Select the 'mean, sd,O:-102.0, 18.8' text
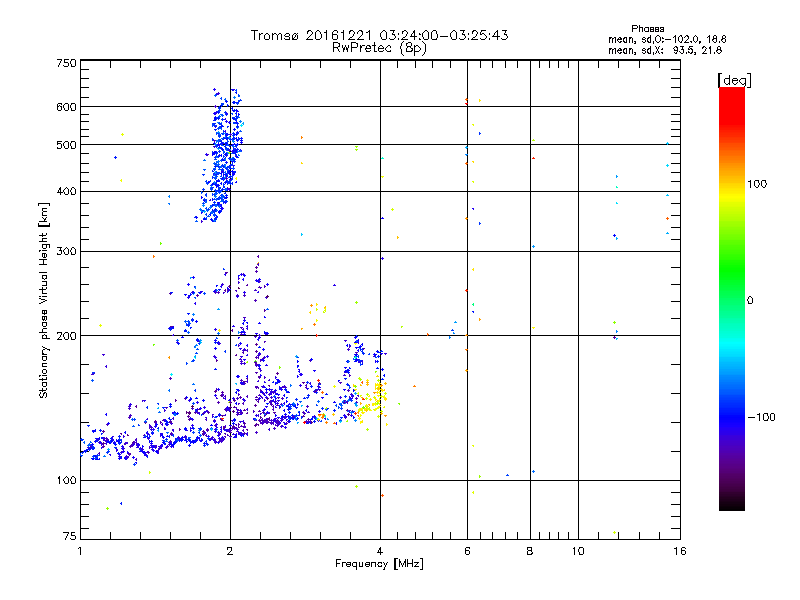 (x=667, y=39)
